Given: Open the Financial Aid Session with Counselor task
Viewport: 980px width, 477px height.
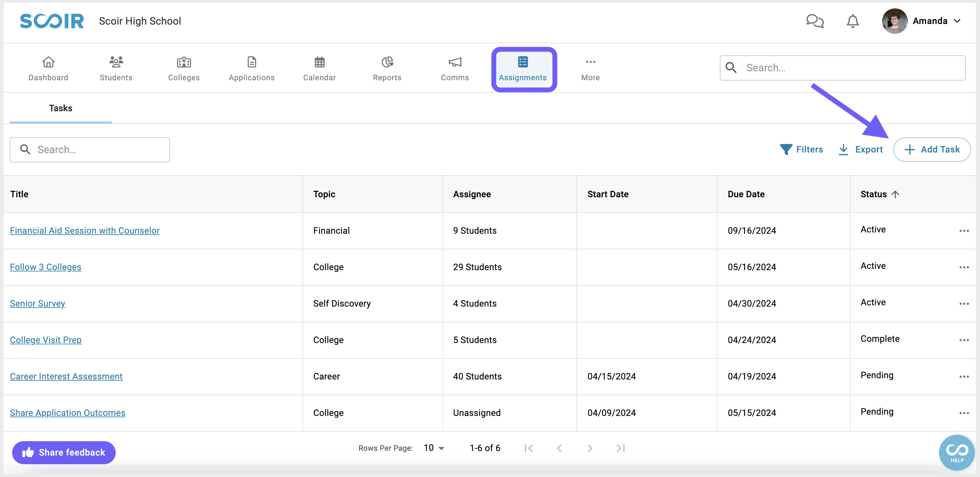Looking at the screenshot, I should pos(84,231).
